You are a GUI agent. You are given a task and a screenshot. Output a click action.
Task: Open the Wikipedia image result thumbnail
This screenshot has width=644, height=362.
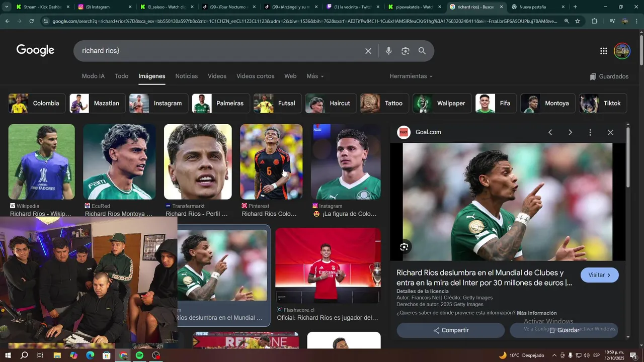pyautogui.click(x=41, y=162)
